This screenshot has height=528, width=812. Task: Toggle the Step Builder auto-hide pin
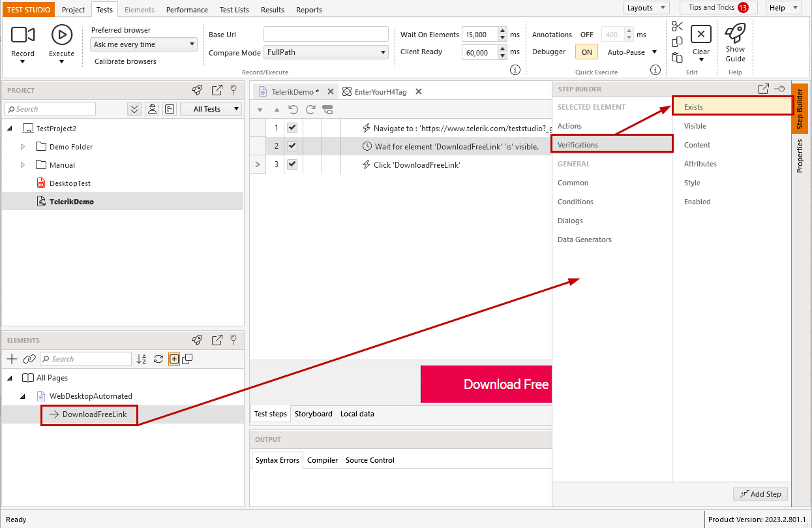[x=779, y=89]
